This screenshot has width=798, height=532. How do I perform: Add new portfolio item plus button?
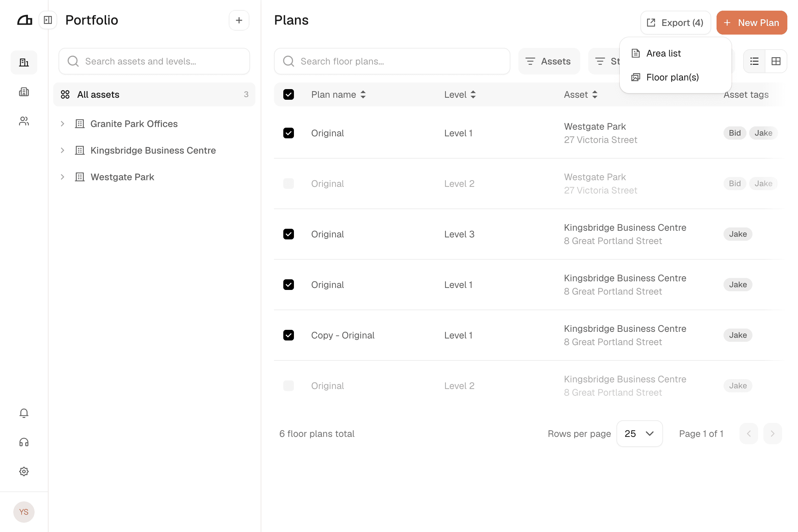(x=239, y=20)
